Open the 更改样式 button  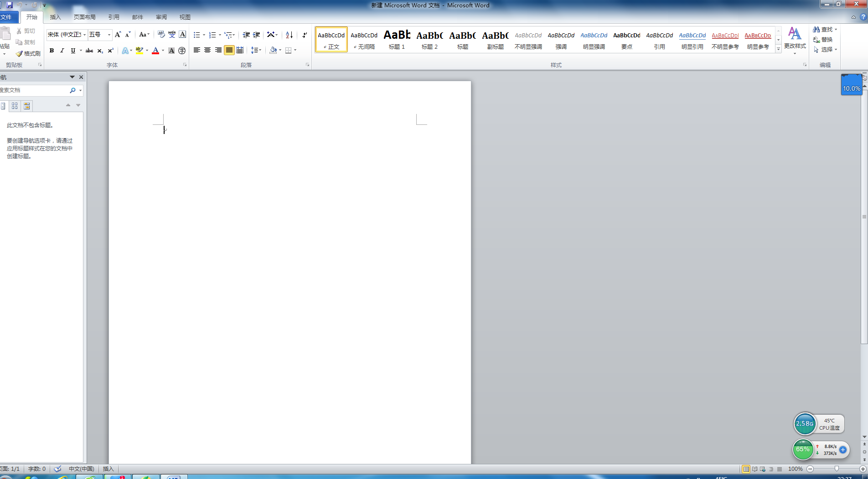coord(795,40)
